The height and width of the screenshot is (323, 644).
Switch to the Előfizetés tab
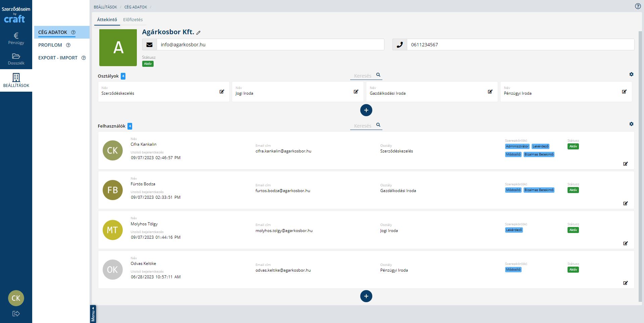[133, 19]
